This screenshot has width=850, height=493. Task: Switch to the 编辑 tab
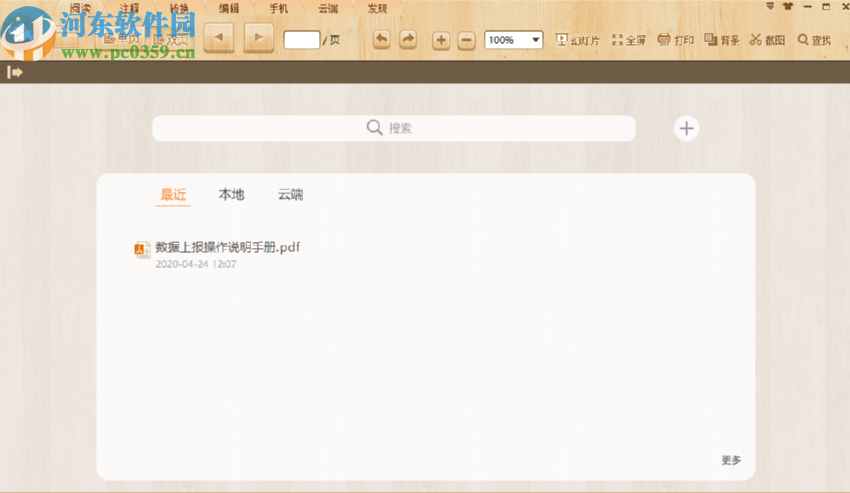point(229,9)
